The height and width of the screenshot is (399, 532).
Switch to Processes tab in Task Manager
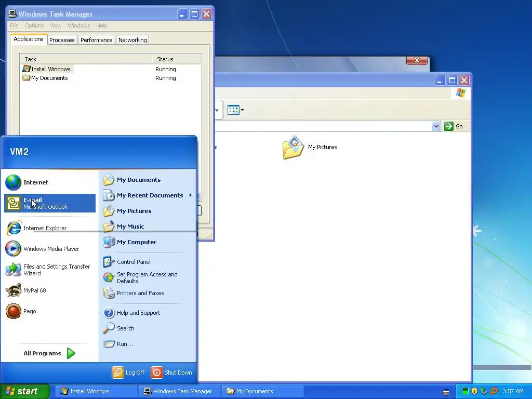(62, 39)
